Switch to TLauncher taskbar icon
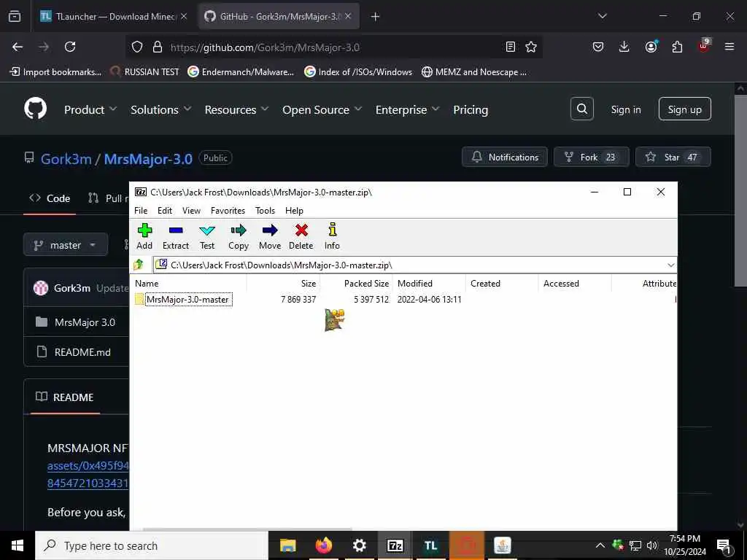The image size is (747, 560). click(430, 545)
